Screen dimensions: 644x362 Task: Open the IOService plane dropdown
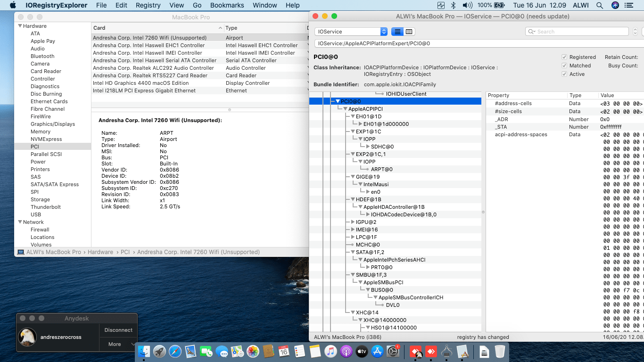(351, 32)
